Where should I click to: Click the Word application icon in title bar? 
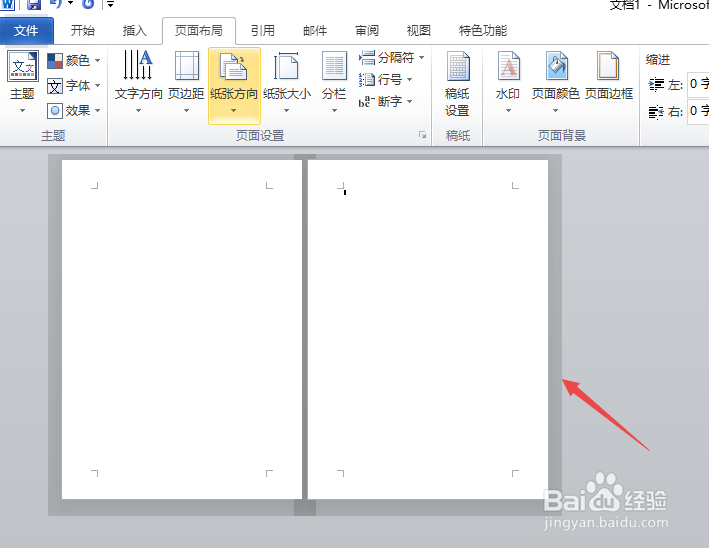click(x=8, y=5)
